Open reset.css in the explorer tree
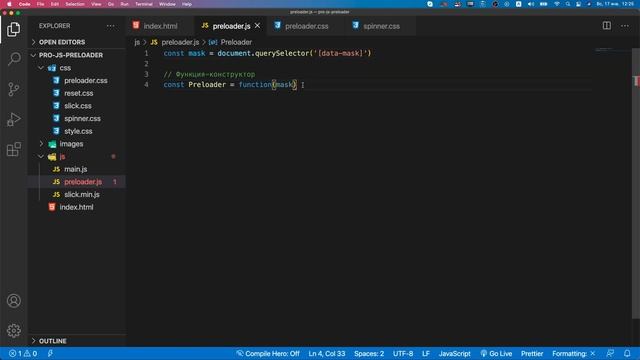Screen dimensions: 640x360 (78, 93)
